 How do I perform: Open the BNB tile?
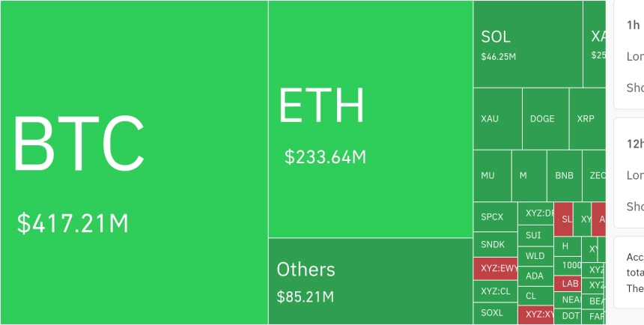[565, 176]
